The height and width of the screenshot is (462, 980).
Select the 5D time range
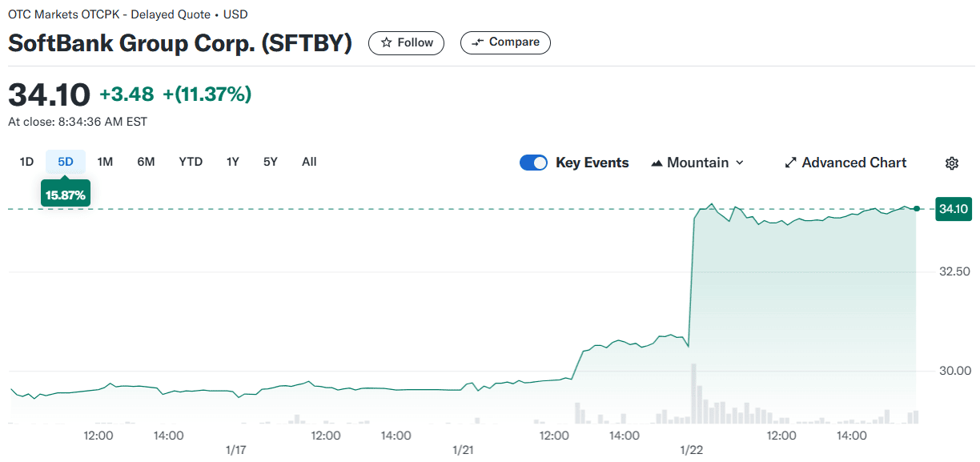[66, 162]
